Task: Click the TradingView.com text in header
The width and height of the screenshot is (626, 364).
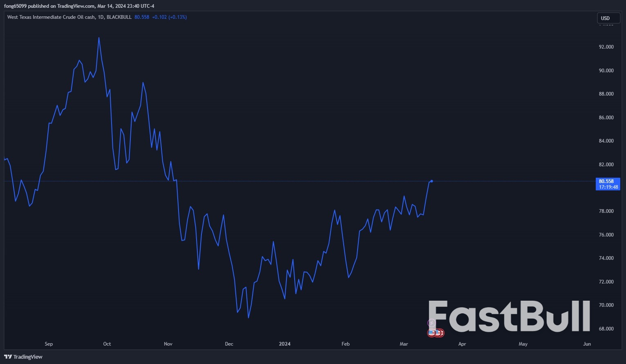Action: [x=76, y=6]
